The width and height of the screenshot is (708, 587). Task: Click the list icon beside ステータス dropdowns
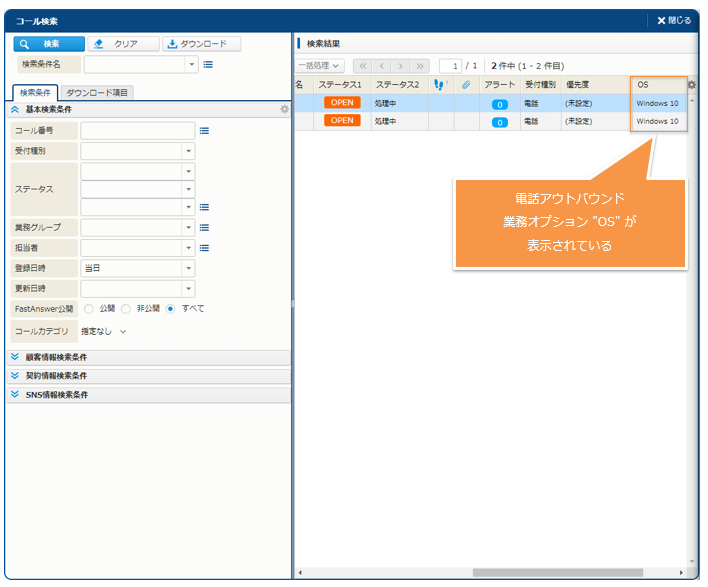(x=204, y=208)
